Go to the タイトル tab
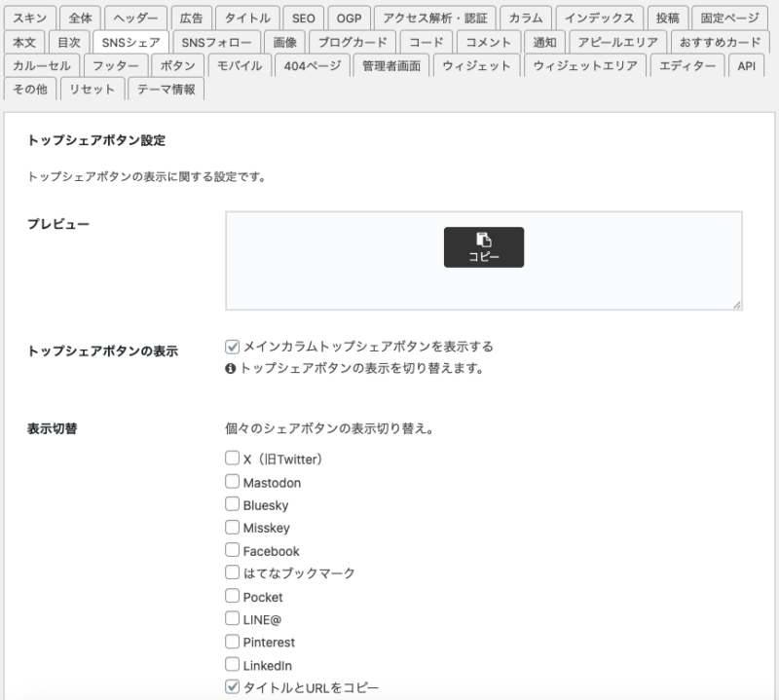The image size is (779, 700). click(x=247, y=18)
